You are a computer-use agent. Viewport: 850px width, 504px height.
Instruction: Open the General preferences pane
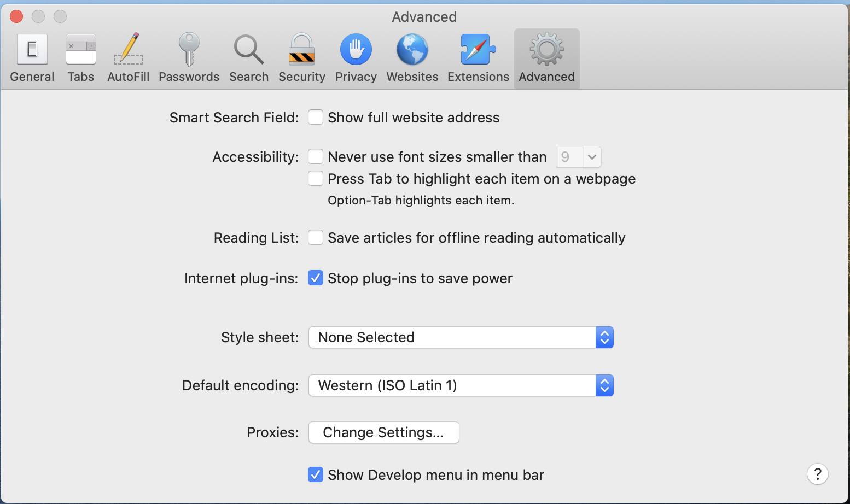click(32, 58)
